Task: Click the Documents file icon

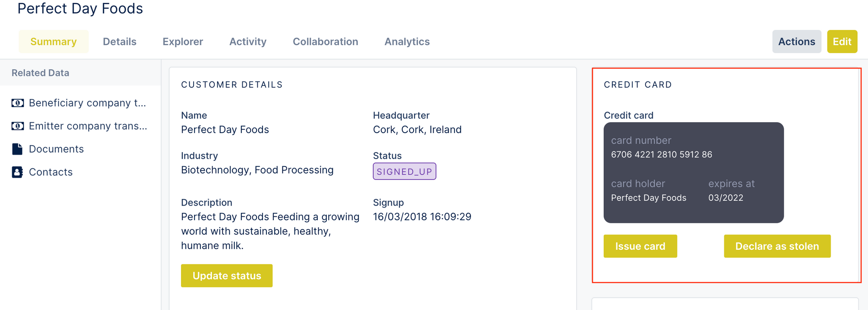Action: click(x=17, y=149)
